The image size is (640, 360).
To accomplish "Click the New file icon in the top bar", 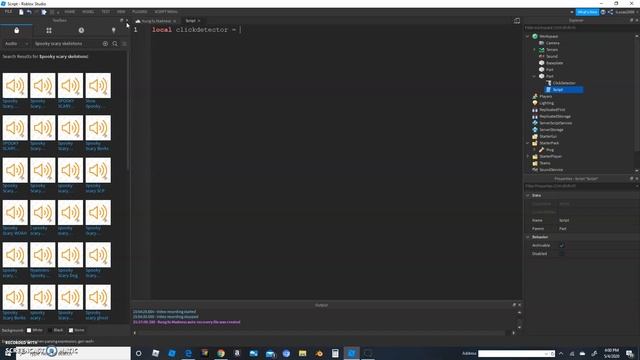I will pos(21,12).
